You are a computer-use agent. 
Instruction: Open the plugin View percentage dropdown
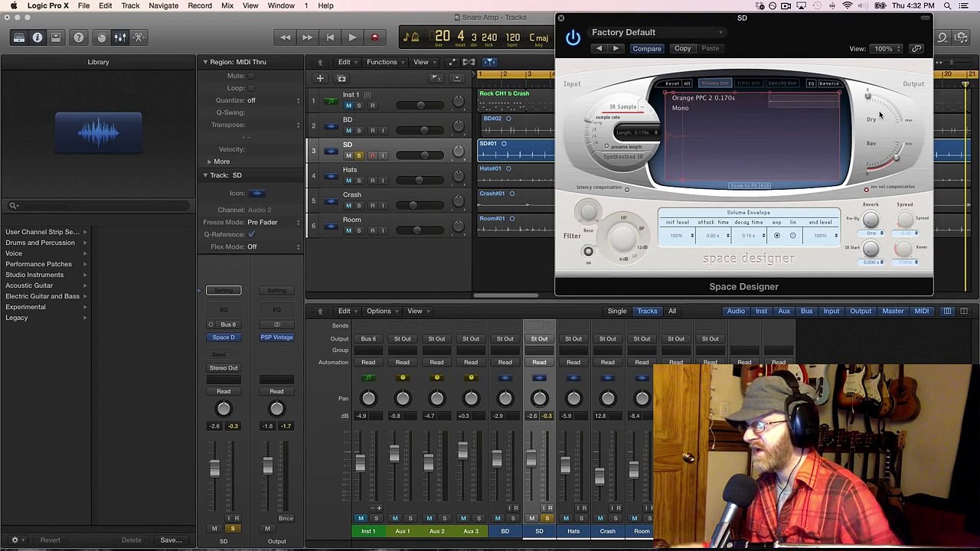[887, 49]
